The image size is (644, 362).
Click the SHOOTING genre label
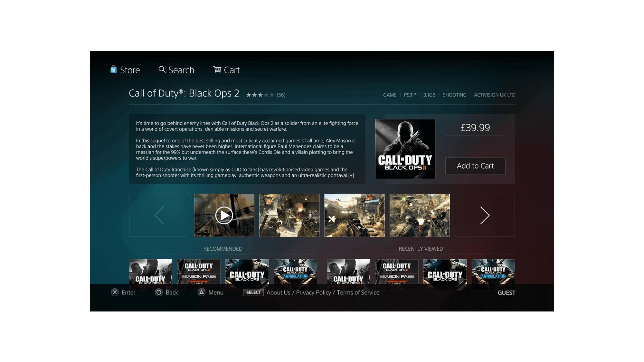[x=455, y=95]
